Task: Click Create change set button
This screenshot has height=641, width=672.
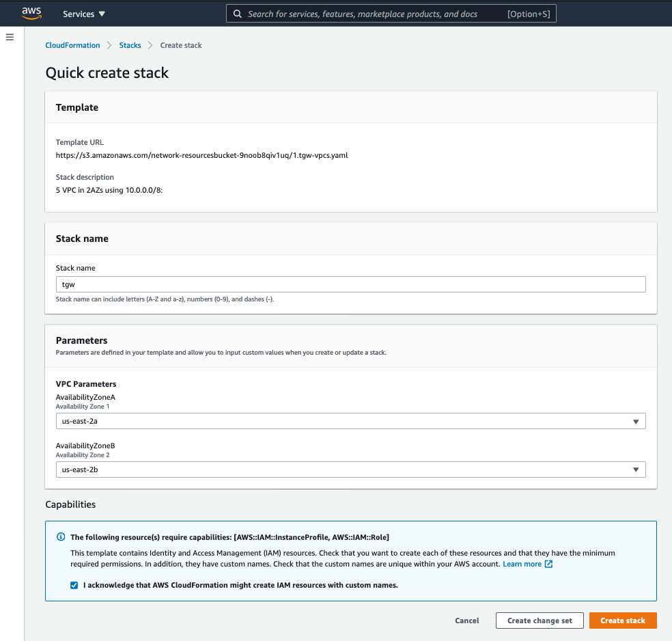Action: tap(540, 620)
